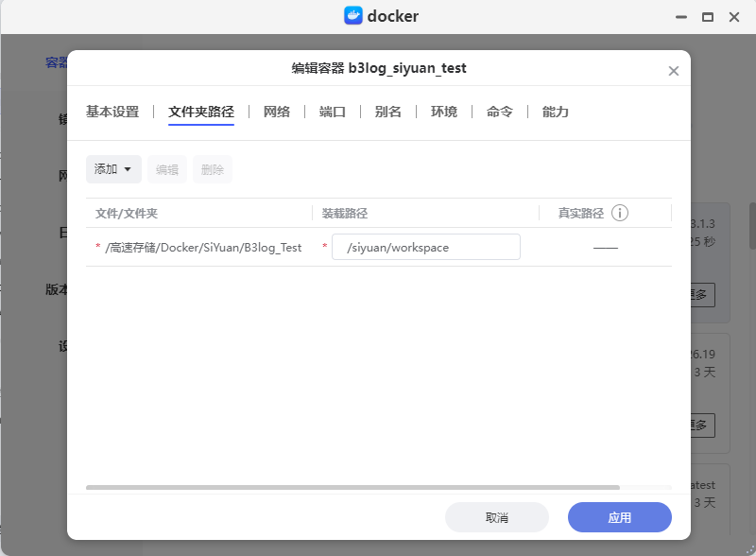
Task: Click the 文件/文件夹 column header
Action: click(127, 213)
